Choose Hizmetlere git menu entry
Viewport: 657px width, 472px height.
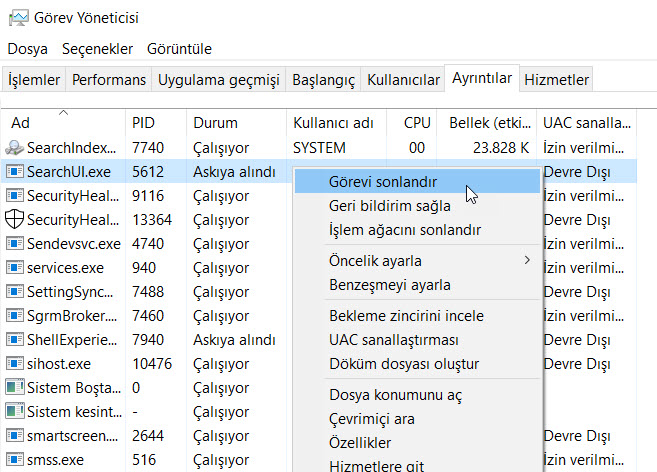(x=417, y=464)
